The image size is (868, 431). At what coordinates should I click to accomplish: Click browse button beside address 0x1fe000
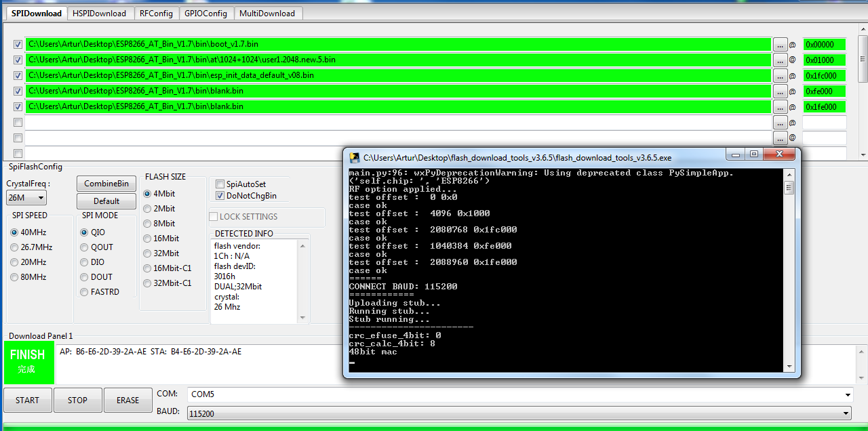tap(780, 107)
